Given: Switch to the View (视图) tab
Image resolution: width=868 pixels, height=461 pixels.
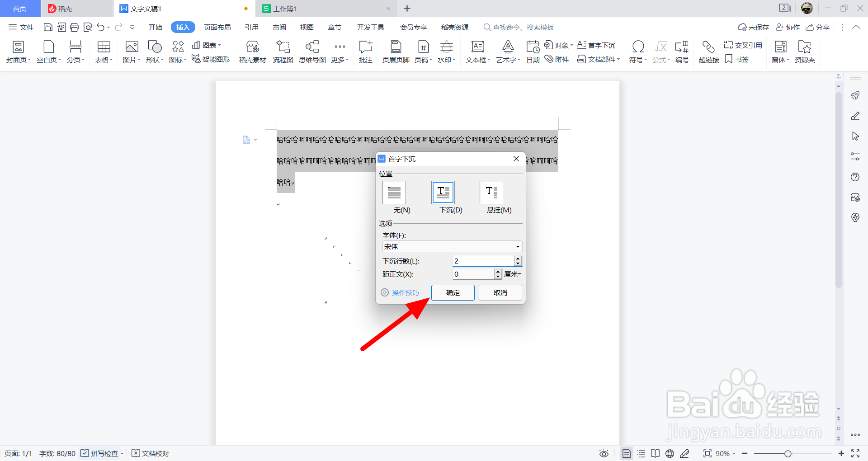Looking at the screenshot, I should coord(307,27).
